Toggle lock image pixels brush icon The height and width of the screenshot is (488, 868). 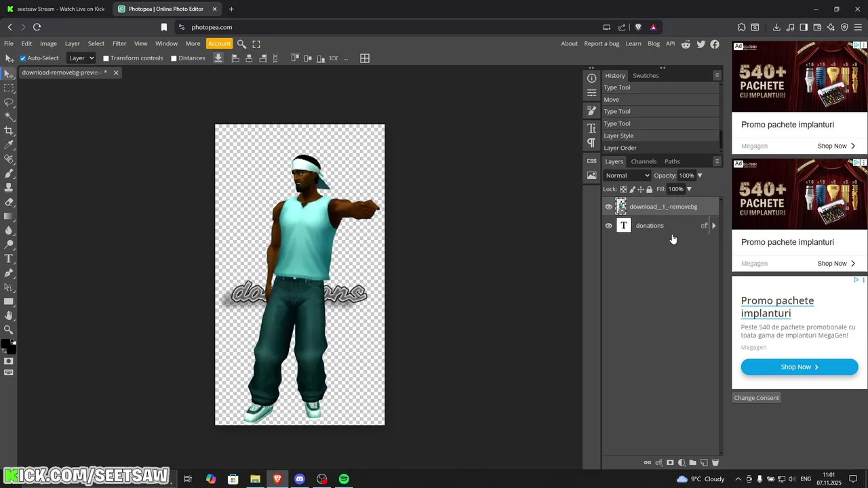point(633,189)
